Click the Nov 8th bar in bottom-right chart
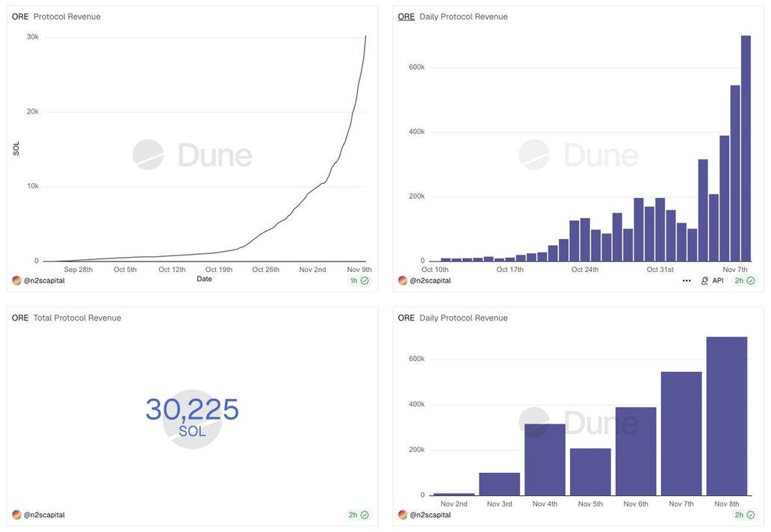Screen dimensions: 771x532 point(726,416)
